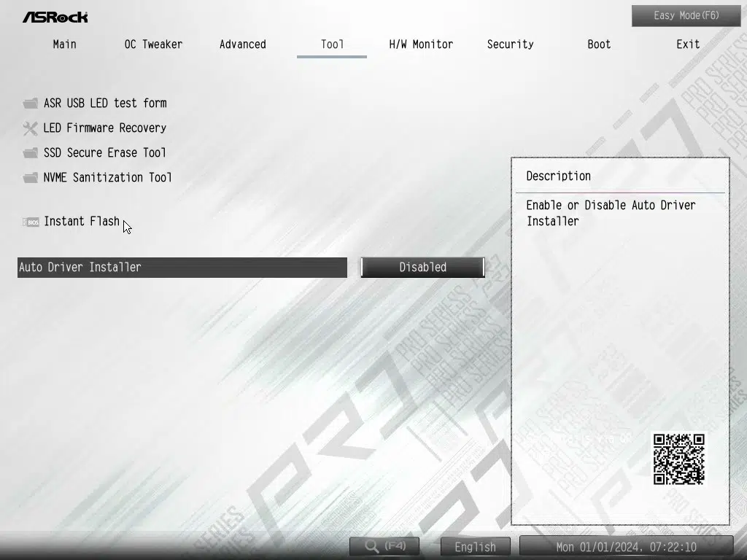This screenshot has height=560, width=747.
Task: Go to the Exit tab
Action: coord(687,44)
